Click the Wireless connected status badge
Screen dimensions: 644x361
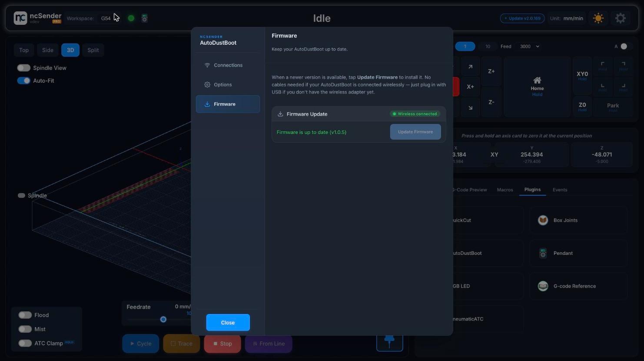click(415, 114)
